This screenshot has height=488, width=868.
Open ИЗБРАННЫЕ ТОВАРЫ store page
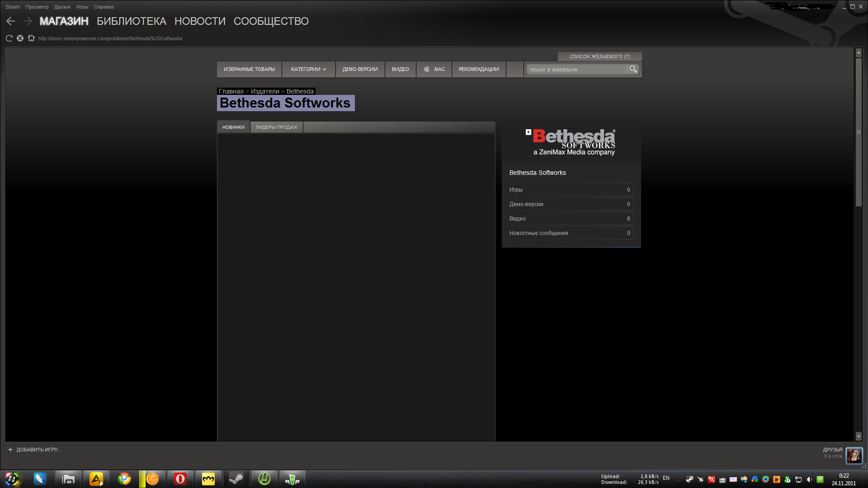click(249, 69)
